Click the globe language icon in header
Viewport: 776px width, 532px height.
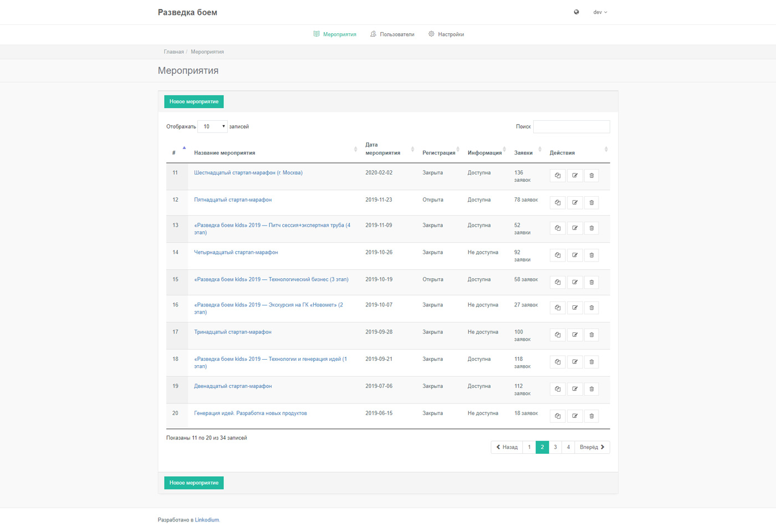[576, 12]
